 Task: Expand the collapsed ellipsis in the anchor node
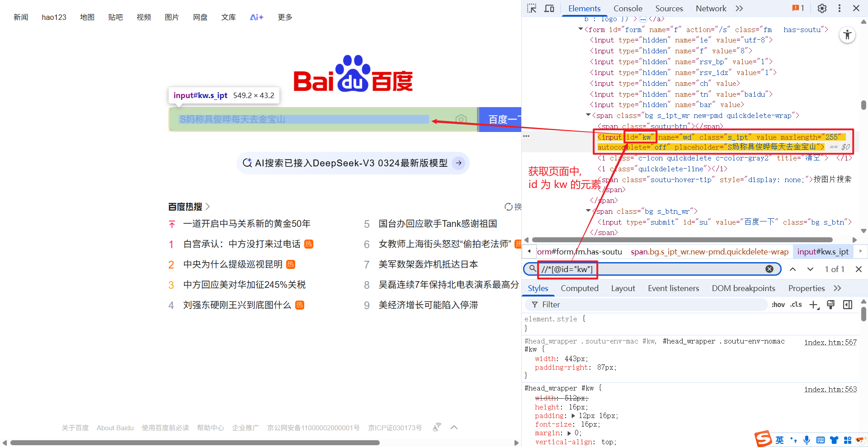point(643,19)
